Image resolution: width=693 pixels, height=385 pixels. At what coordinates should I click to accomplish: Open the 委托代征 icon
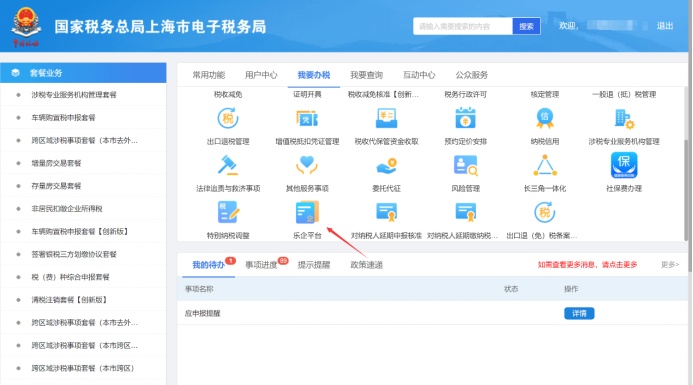(386, 166)
